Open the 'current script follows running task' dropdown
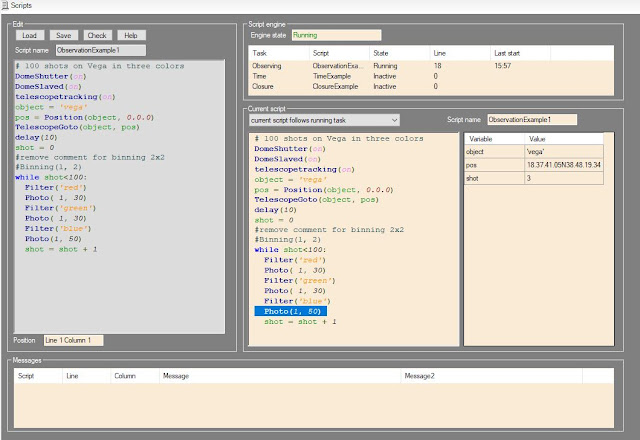Viewport: 640px width, 440px height. click(x=324, y=120)
